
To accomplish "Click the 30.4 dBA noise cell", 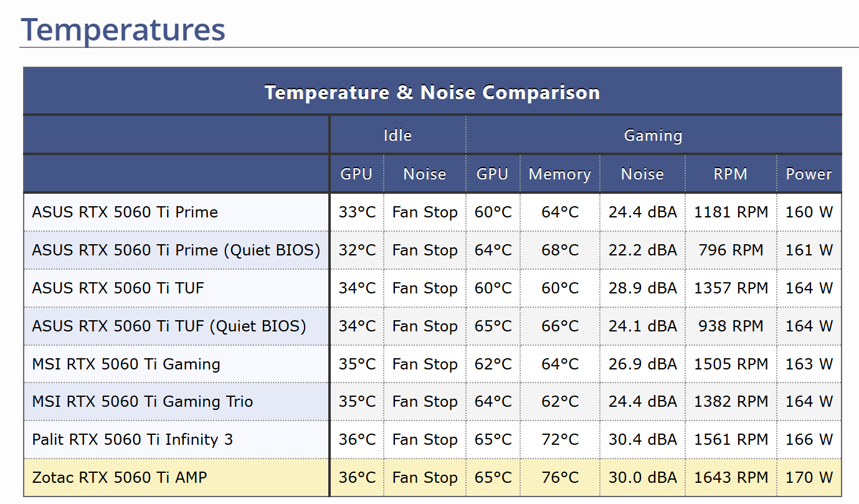I will coord(642,440).
